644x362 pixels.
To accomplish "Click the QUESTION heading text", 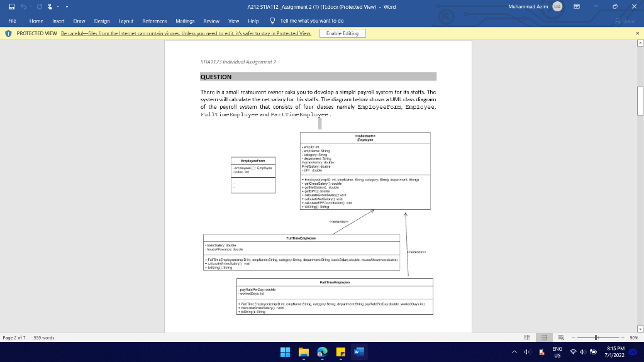I will [x=216, y=77].
